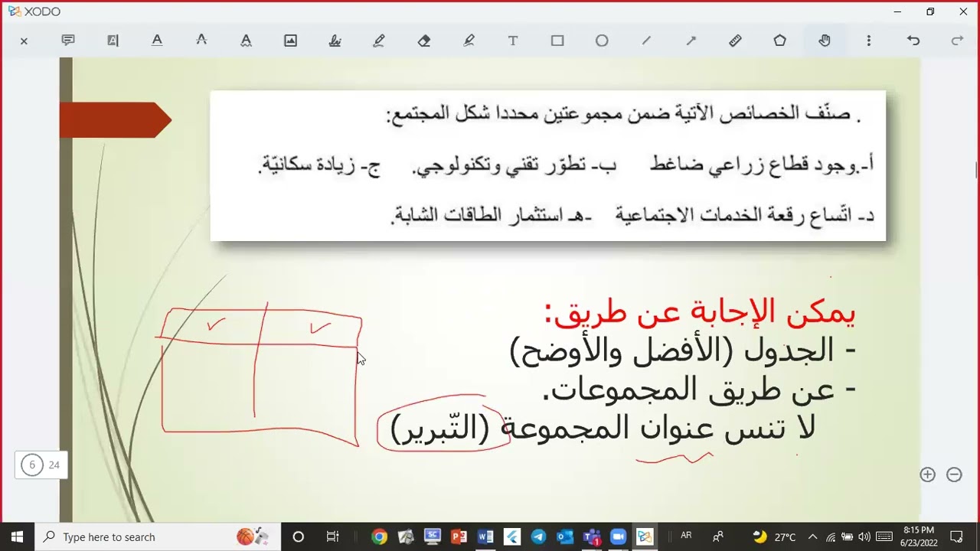980x551 pixels.
Task: Select the insert image tool
Action: point(290,41)
